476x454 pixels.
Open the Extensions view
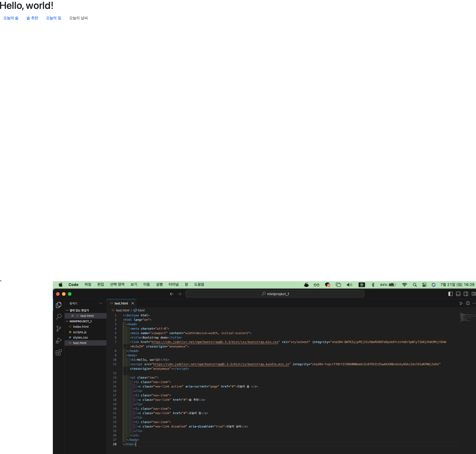click(x=59, y=352)
